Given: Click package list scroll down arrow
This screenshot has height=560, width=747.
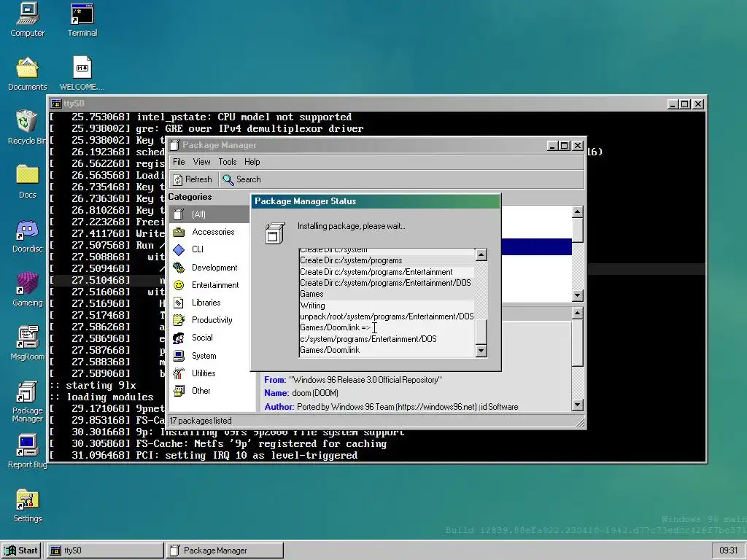Looking at the screenshot, I should point(578,295).
